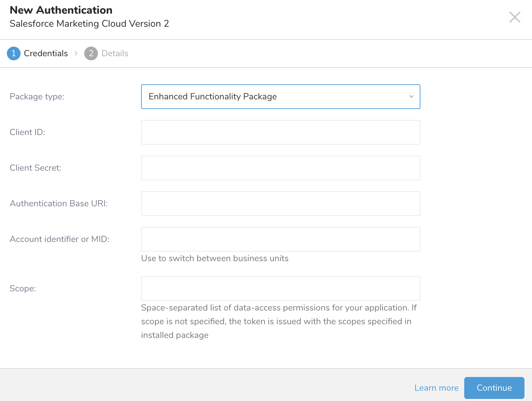
Task: Open the Package type combo box
Action: 274,97
